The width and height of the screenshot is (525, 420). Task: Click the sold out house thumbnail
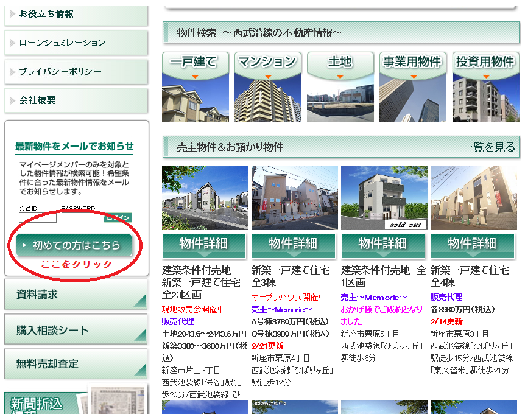pos(383,198)
